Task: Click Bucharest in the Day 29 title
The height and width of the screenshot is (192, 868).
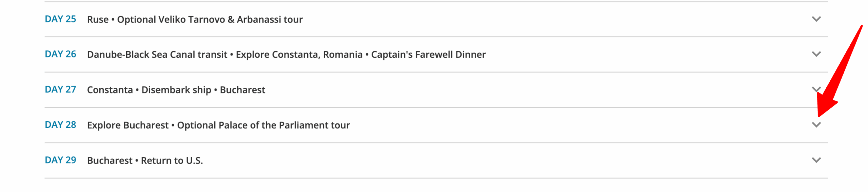Action: 110,160
